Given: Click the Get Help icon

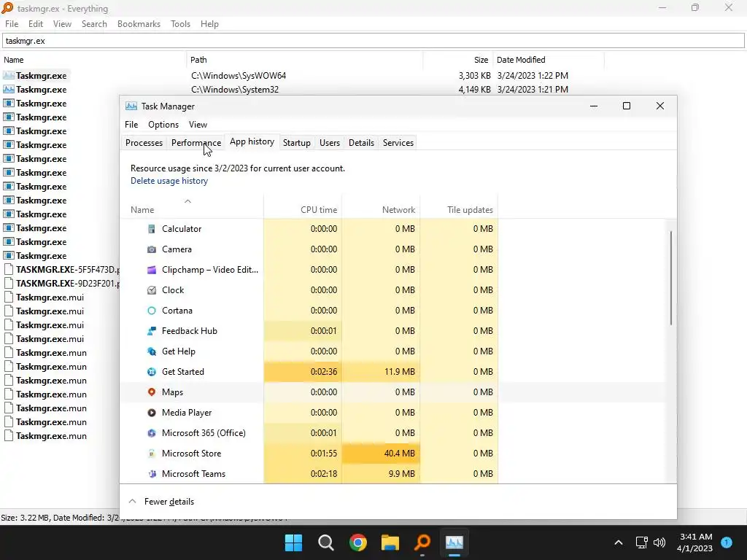Looking at the screenshot, I should pos(152,351).
